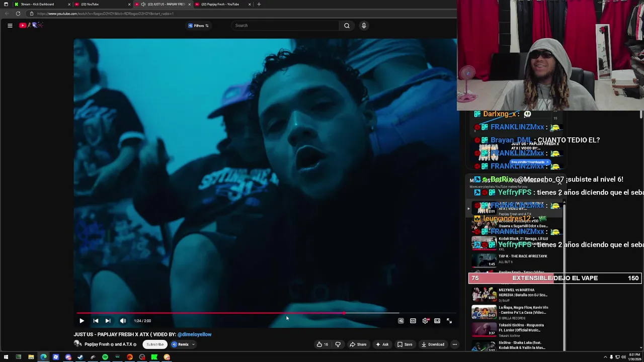
Task: Click the Remix button
Action: click(x=180, y=344)
